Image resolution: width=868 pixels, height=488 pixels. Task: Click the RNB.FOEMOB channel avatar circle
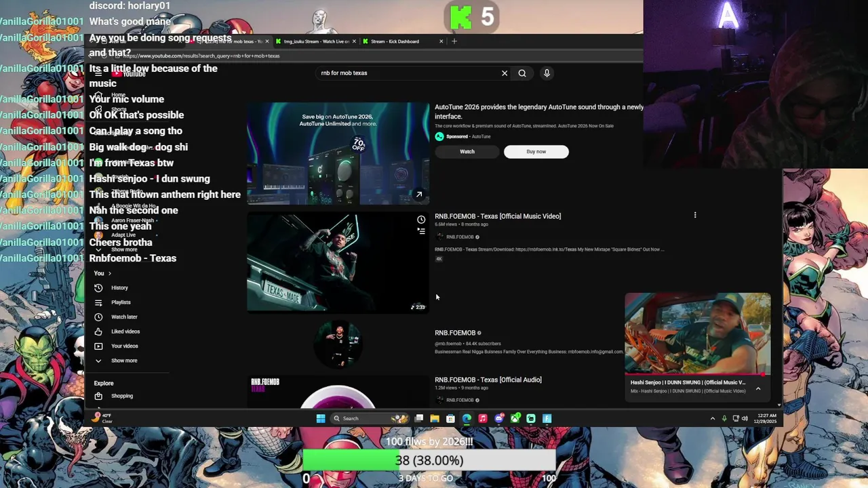click(338, 344)
